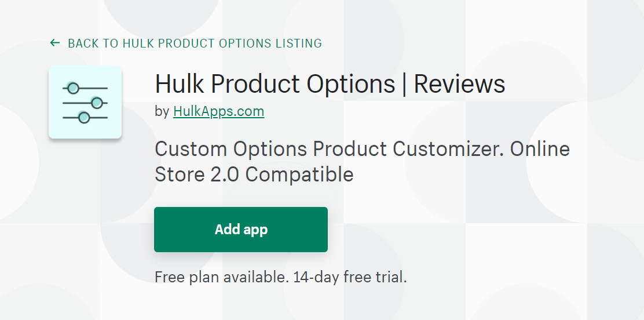Click the word 'Reviews' in the heading
Screen dimensions: 644x320
[x=459, y=83]
